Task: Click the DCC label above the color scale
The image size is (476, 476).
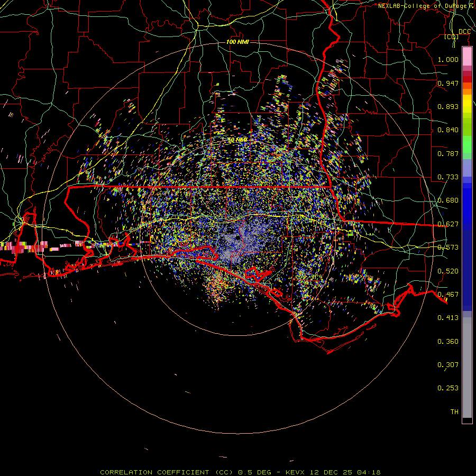Action: point(464,32)
